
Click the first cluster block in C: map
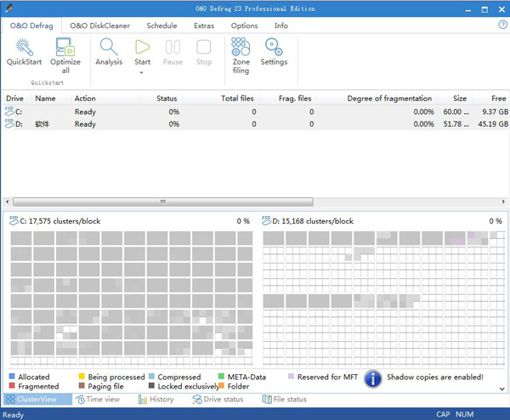21,238
